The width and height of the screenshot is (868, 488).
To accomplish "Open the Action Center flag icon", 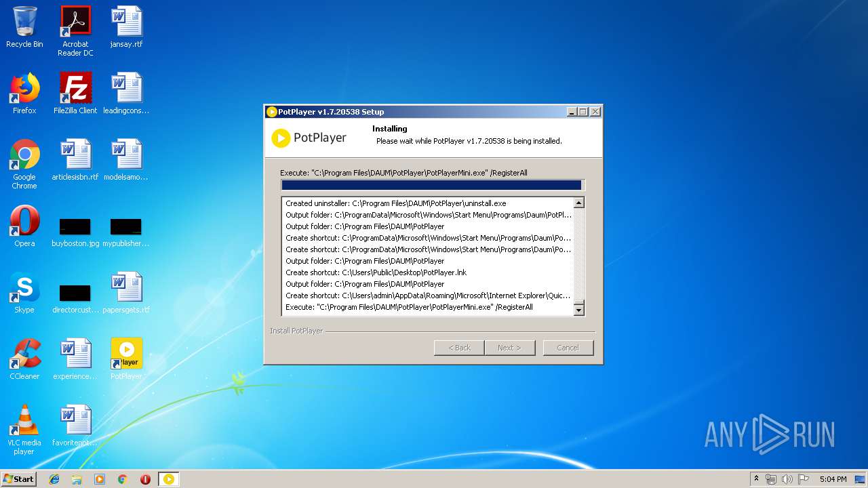I will [803, 479].
